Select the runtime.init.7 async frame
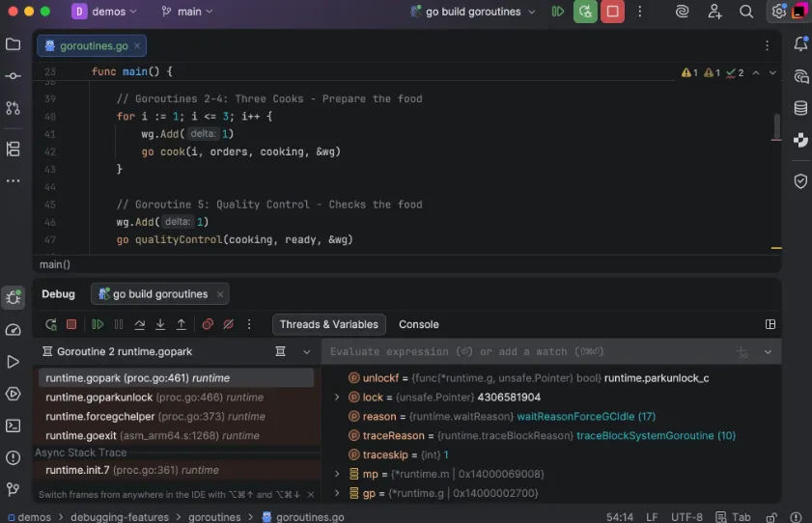This screenshot has width=812, height=523. click(176, 470)
